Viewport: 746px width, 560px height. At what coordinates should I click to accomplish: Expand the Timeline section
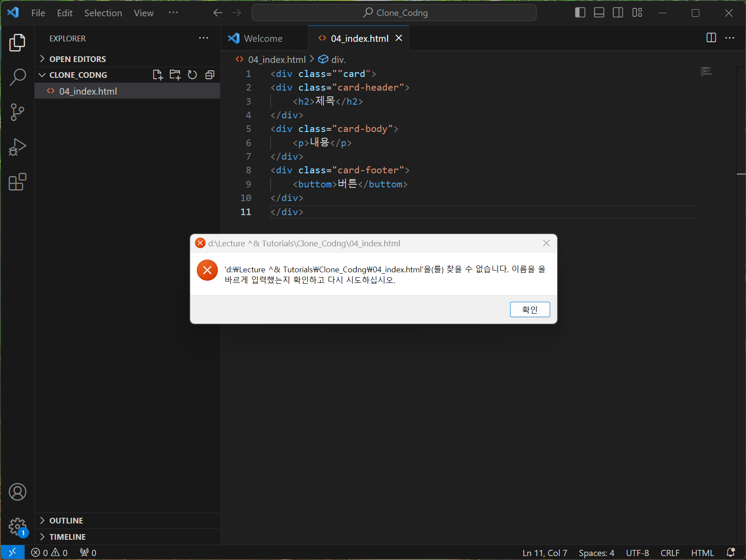(x=128, y=537)
